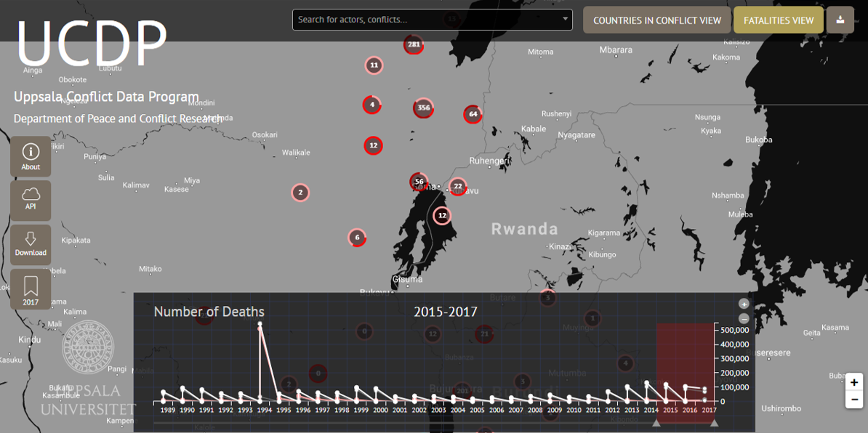Open the API cloud button
868x433 pixels.
pos(31,201)
